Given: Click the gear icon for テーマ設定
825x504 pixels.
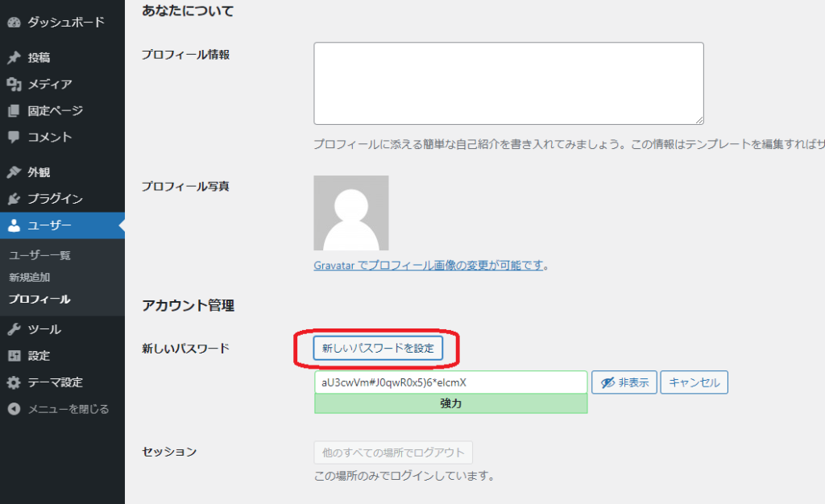Looking at the screenshot, I should (14, 382).
